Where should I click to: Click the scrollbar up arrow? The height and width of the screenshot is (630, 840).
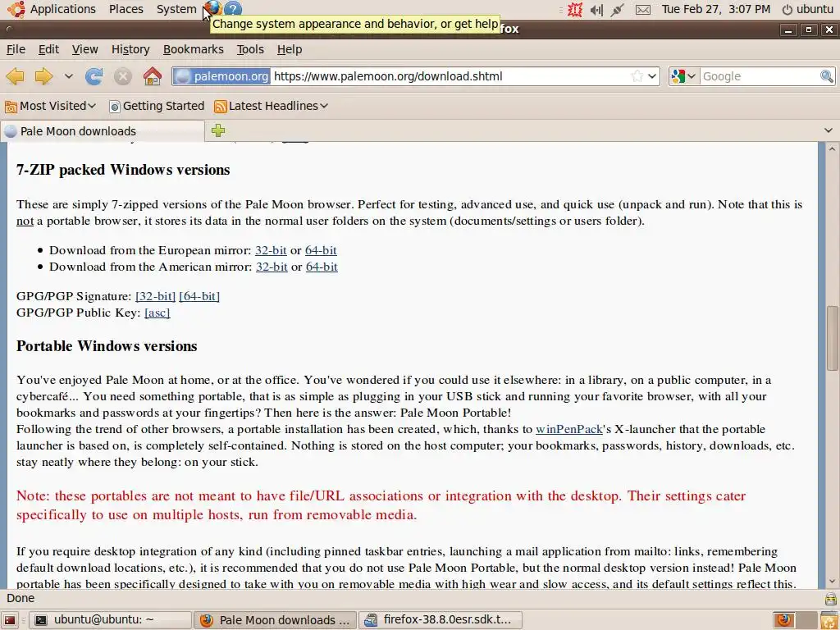832,148
